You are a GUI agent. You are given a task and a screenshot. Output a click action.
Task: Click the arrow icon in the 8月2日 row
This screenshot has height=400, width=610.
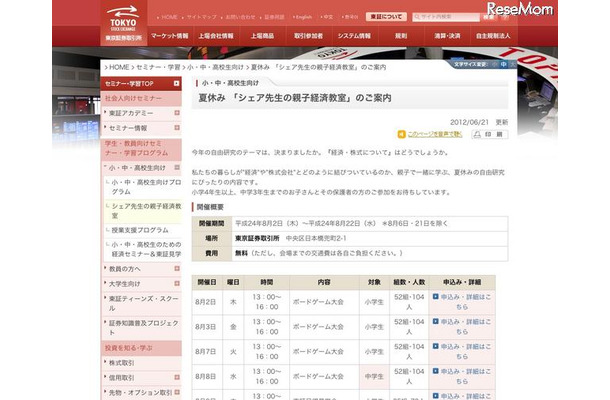pos(436,297)
